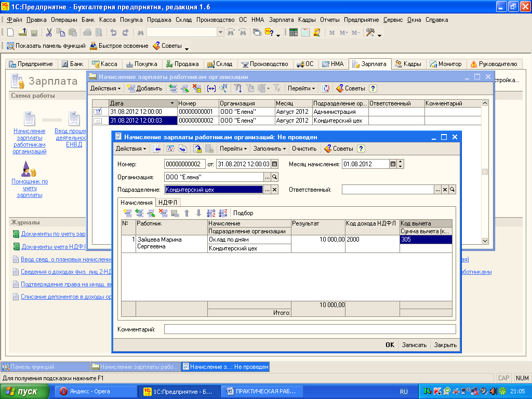Click Месяц начисления up/down stepper
Viewport: 532px width, 399px height.
coord(401,164)
